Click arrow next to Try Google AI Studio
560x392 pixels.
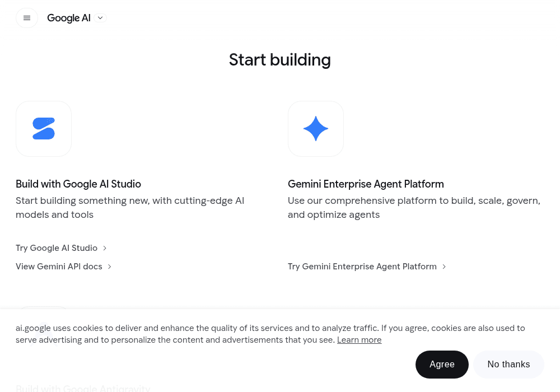[105, 248]
